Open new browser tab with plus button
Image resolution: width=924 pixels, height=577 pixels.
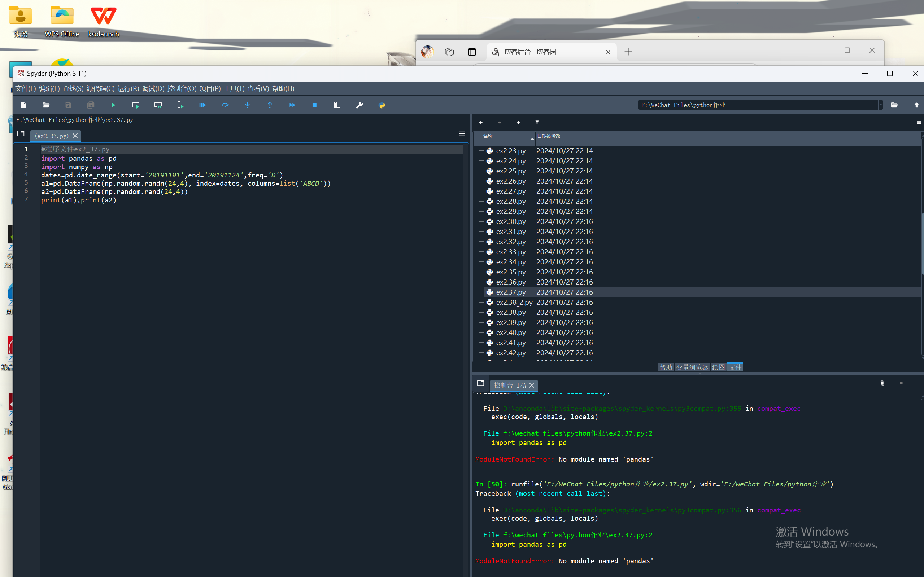click(628, 52)
